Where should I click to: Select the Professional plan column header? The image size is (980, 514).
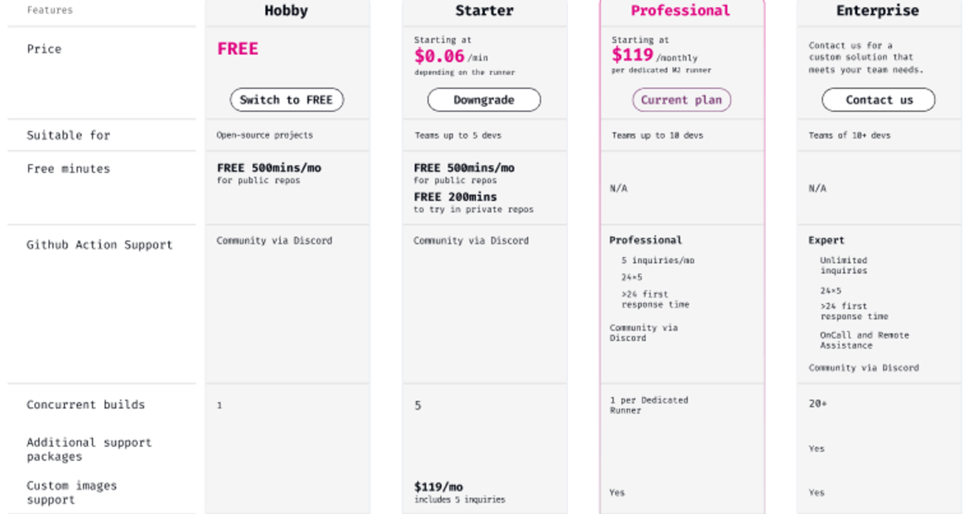[x=682, y=11]
